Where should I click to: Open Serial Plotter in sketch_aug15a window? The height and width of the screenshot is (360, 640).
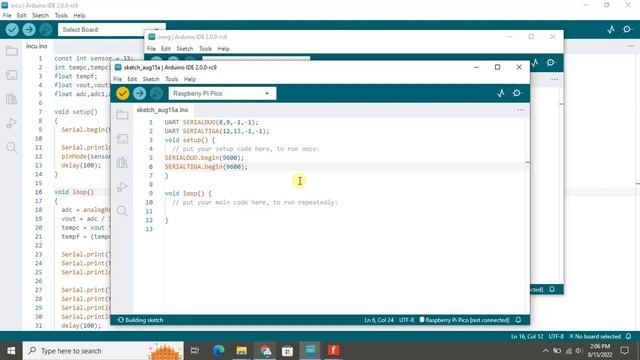tap(501, 93)
